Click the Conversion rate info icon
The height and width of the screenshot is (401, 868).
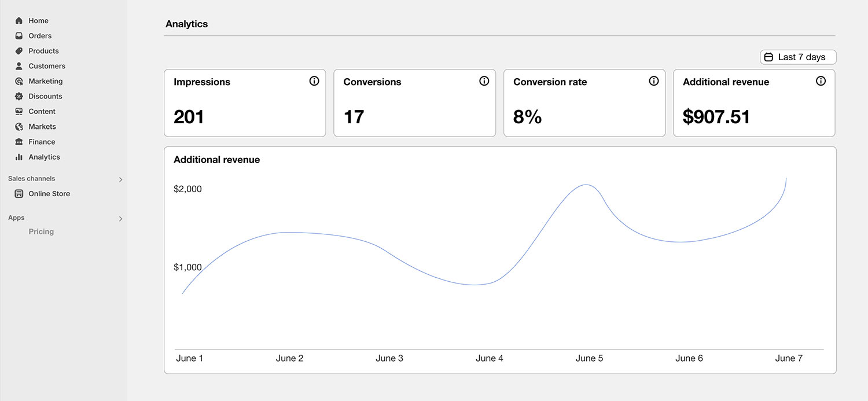654,81
